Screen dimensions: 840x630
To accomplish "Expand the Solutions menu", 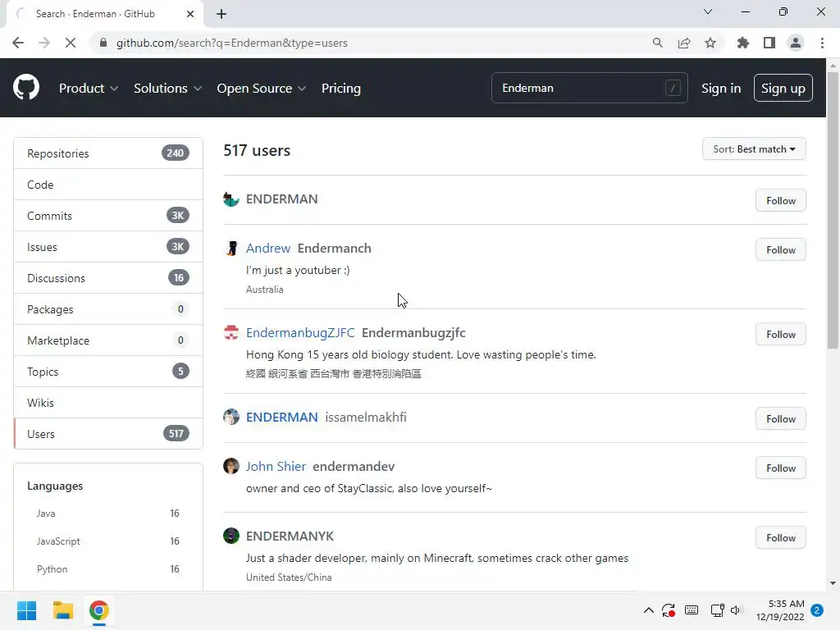I will pyautogui.click(x=167, y=89).
